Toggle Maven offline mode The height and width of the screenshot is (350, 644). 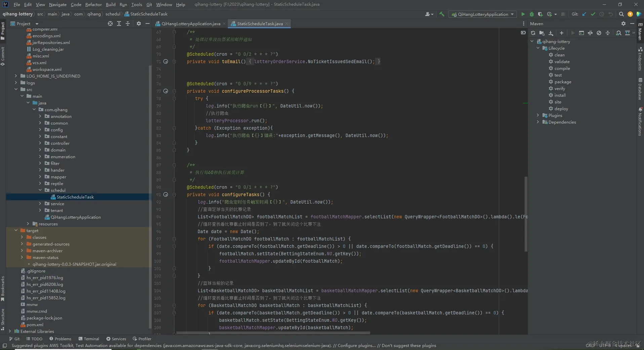pyautogui.click(x=590, y=33)
